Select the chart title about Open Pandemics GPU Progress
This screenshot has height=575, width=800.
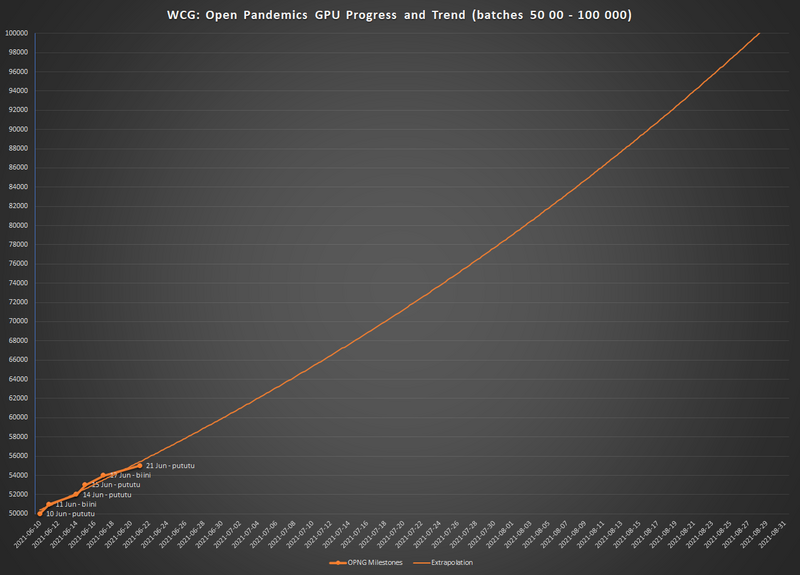[x=399, y=15]
